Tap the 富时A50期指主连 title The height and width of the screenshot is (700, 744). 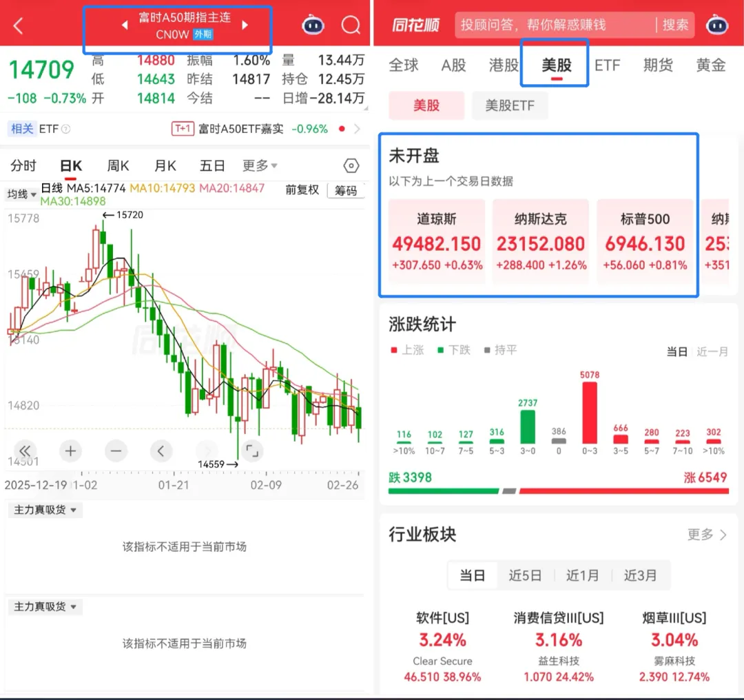click(185, 17)
